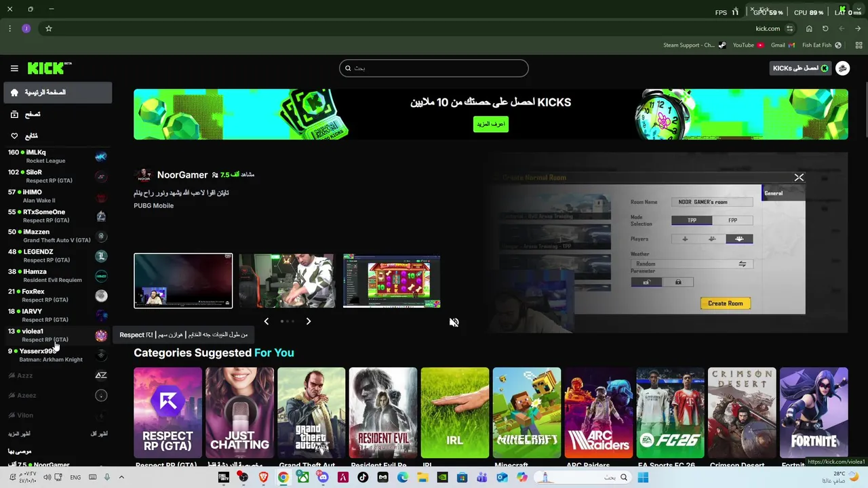The image size is (868, 488).
Task: Open the Kick user profile avatar
Action: pos(842,68)
